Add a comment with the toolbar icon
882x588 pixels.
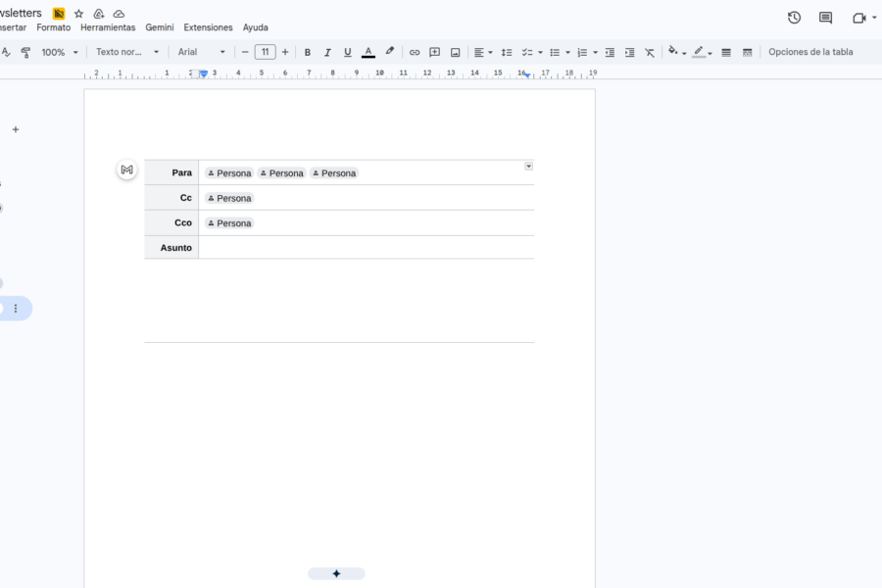[x=435, y=52]
